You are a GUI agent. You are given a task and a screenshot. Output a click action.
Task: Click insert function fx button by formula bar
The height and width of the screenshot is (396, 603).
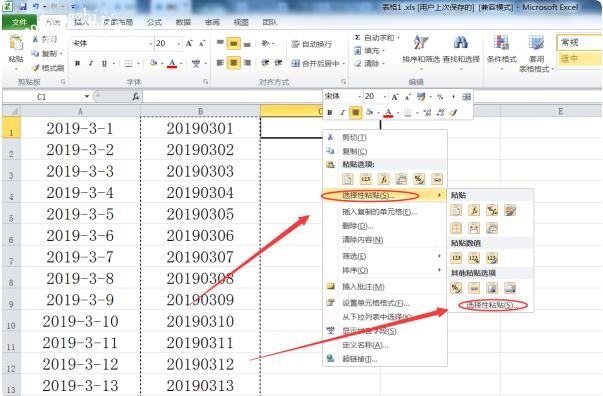[136, 97]
